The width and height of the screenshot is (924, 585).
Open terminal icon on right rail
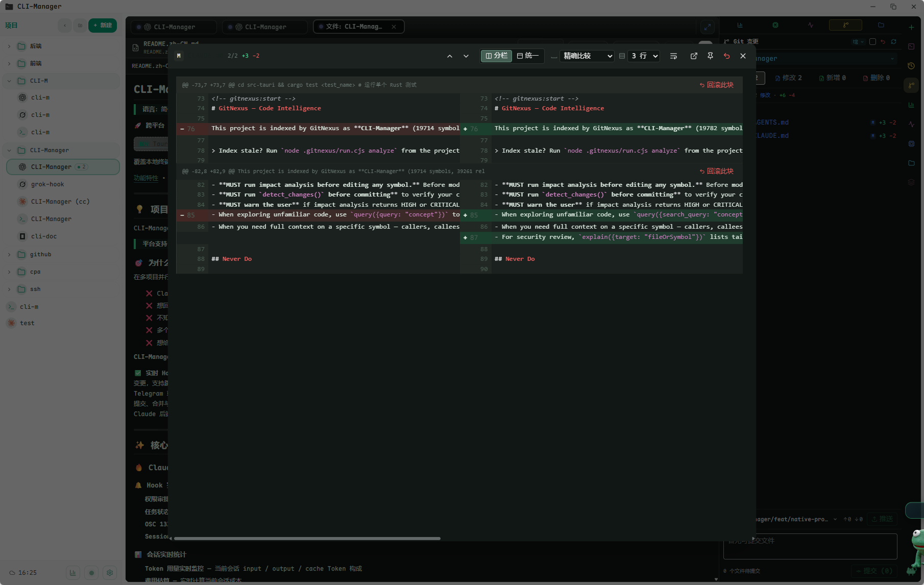pyautogui.click(x=911, y=46)
